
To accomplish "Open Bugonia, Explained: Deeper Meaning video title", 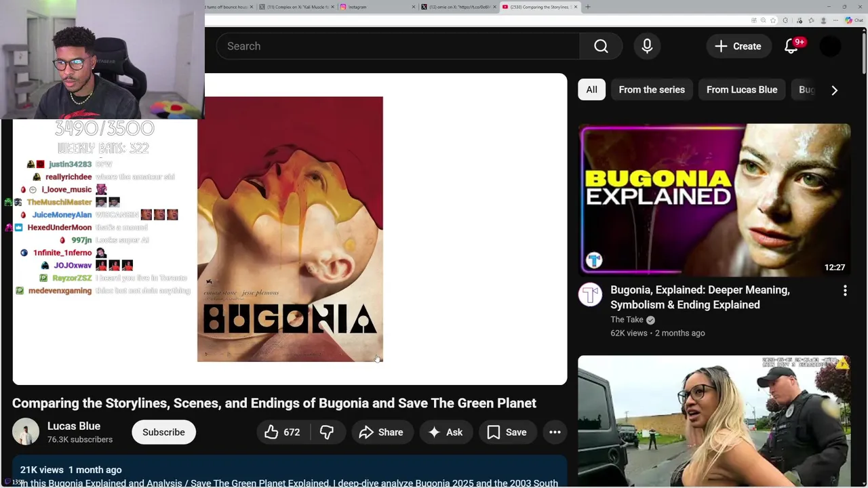I will (x=700, y=297).
